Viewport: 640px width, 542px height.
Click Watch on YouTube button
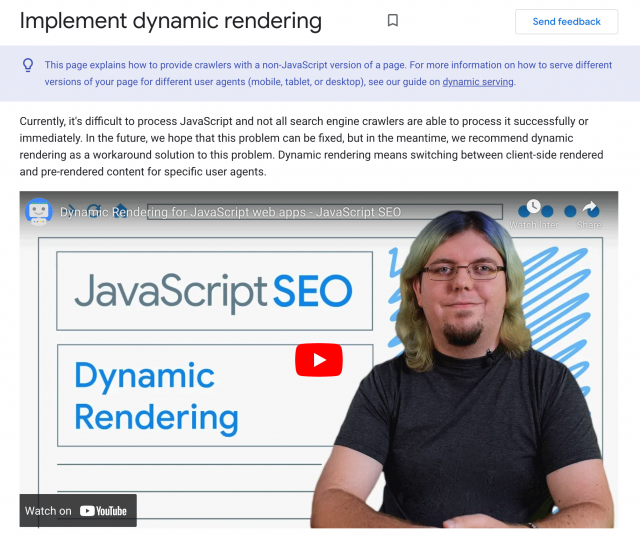coord(77,510)
